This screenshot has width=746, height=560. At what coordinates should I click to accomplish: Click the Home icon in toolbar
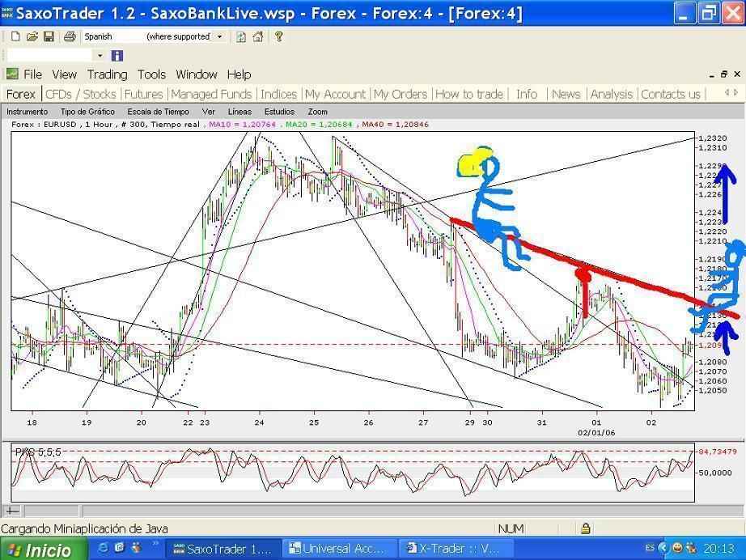[258, 36]
